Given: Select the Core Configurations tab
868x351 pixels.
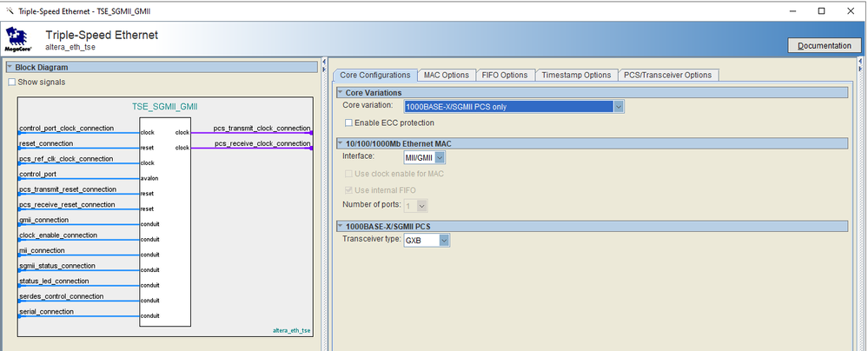Looking at the screenshot, I should pos(374,75).
